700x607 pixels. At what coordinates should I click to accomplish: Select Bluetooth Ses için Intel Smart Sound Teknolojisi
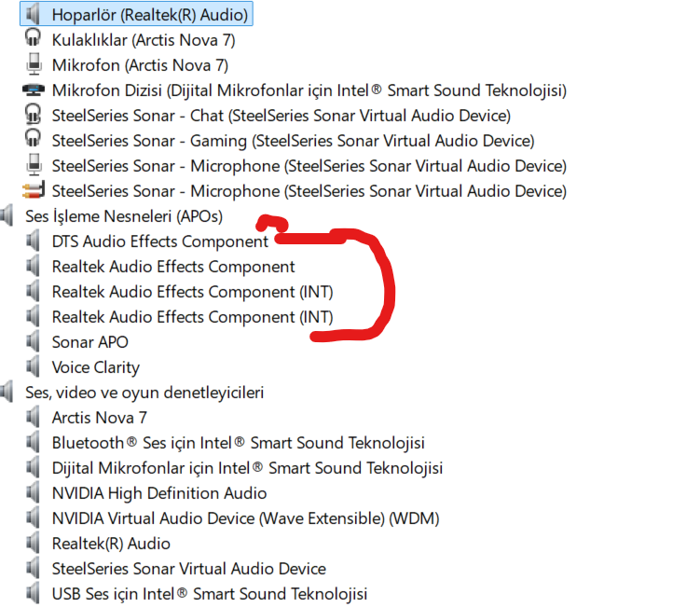tap(239, 443)
